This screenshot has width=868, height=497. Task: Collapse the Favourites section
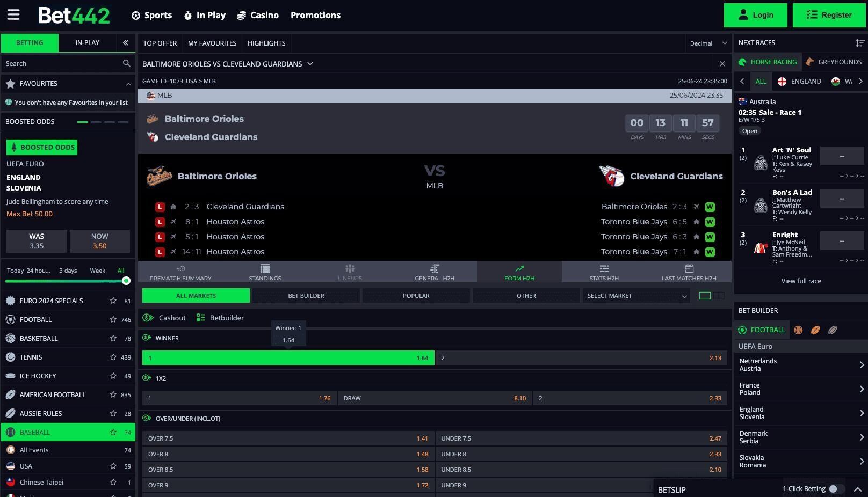pyautogui.click(x=128, y=84)
